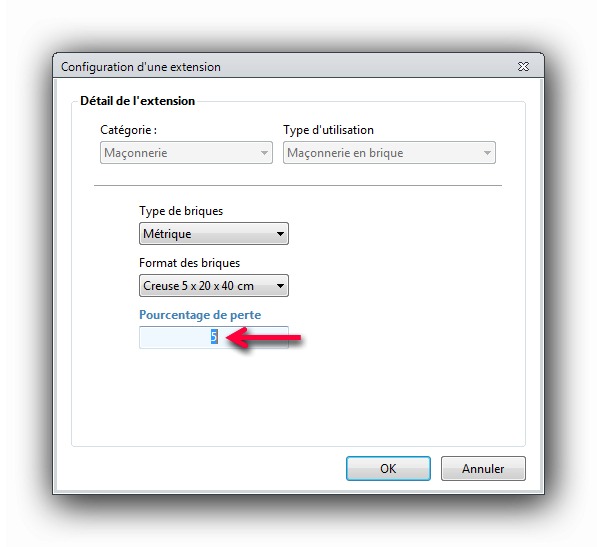Expand the Format des briques arrow
Image resolution: width=597 pixels, height=547 pixels.
coord(280,286)
